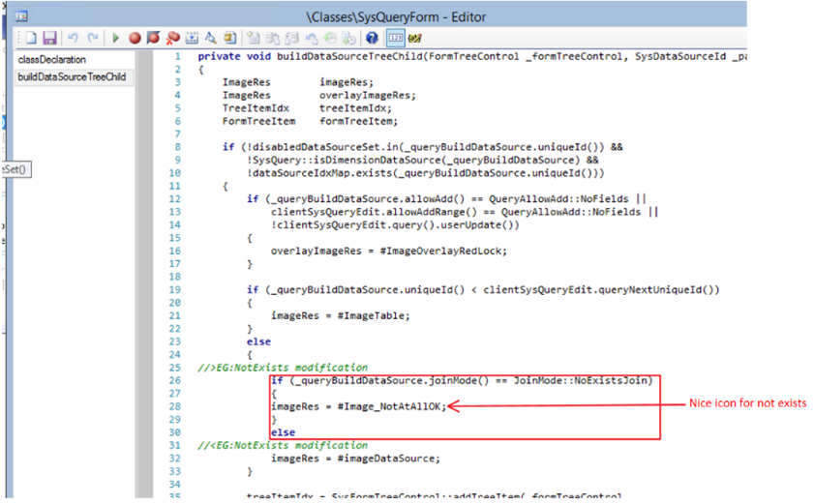Toggle line numbers display button

[395, 38]
